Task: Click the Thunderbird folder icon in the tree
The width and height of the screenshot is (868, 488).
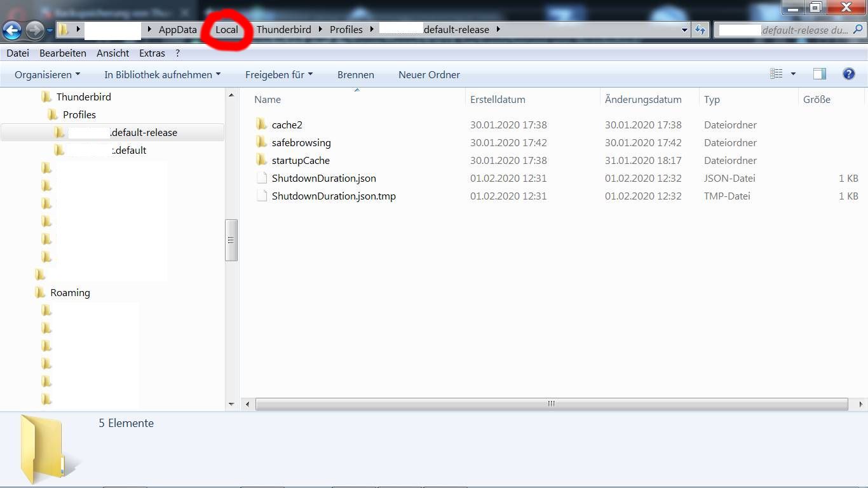Action: (46, 97)
